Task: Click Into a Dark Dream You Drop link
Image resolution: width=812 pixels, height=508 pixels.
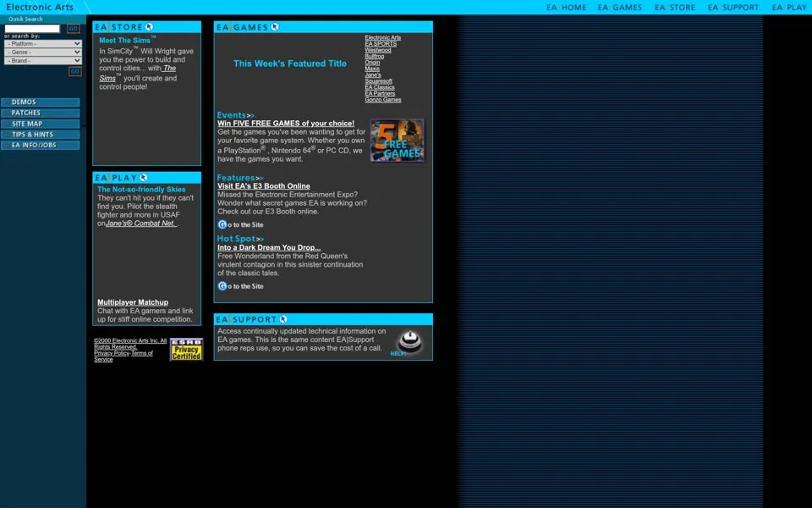Action: point(269,248)
